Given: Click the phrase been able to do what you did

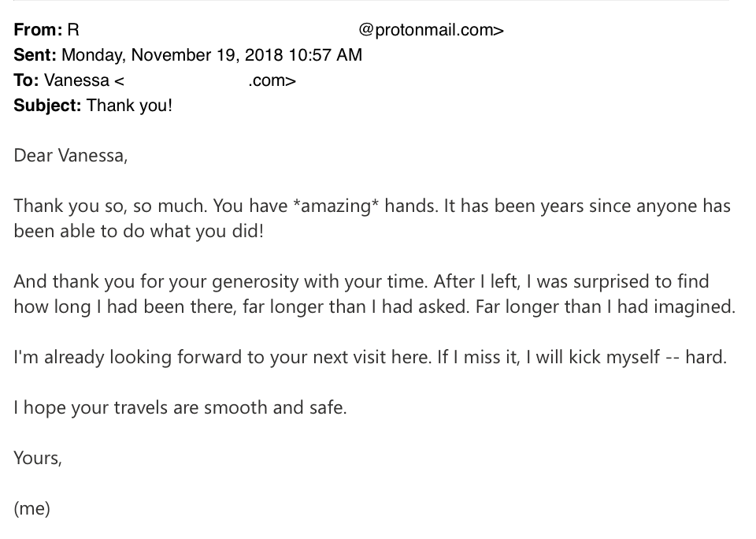Looking at the screenshot, I should pyautogui.click(x=139, y=231).
